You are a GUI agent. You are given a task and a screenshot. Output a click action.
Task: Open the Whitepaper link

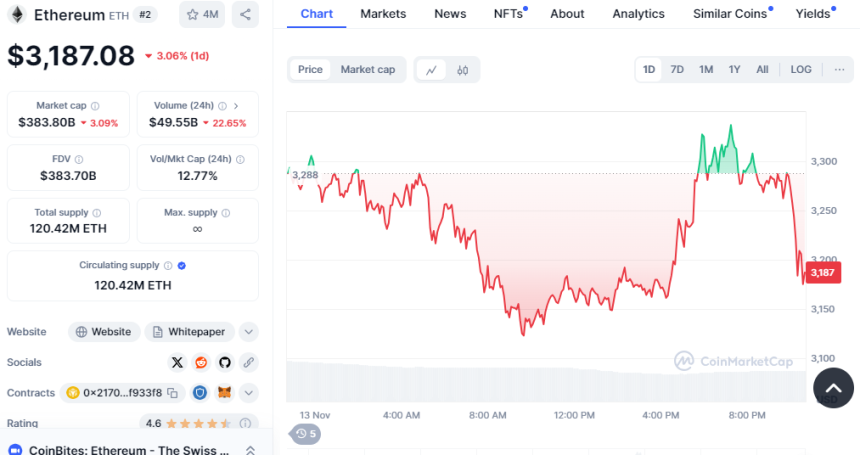pyautogui.click(x=190, y=332)
